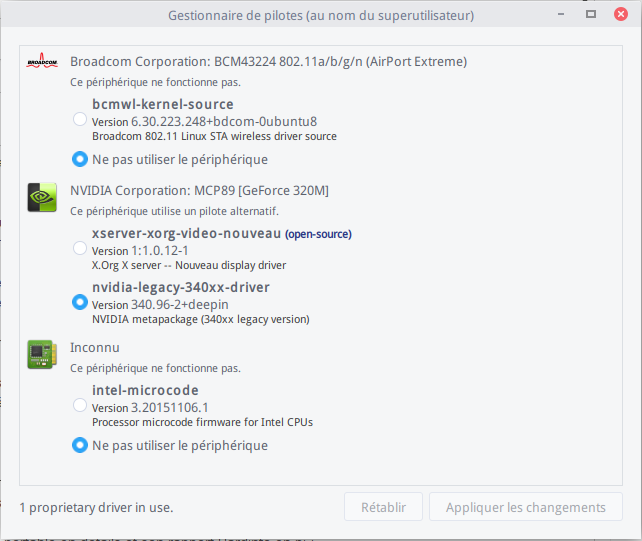The width and height of the screenshot is (642, 541).
Task: Click Version 3.20151106.1 text
Action: pyautogui.click(x=150, y=408)
